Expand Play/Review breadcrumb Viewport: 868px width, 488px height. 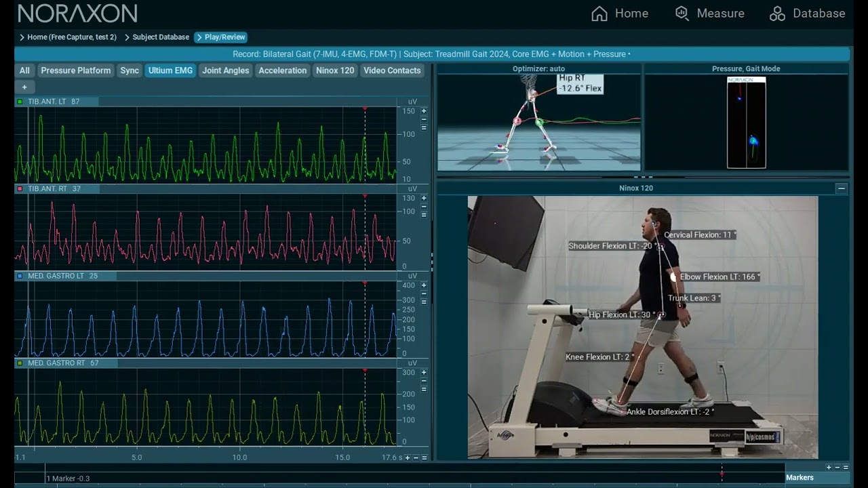pyautogui.click(x=220, y=37)
